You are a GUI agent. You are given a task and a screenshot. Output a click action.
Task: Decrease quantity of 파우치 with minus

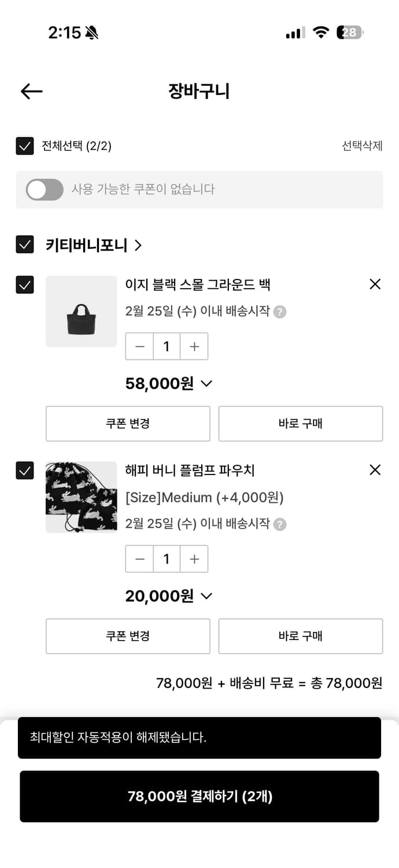coord(139,558)
